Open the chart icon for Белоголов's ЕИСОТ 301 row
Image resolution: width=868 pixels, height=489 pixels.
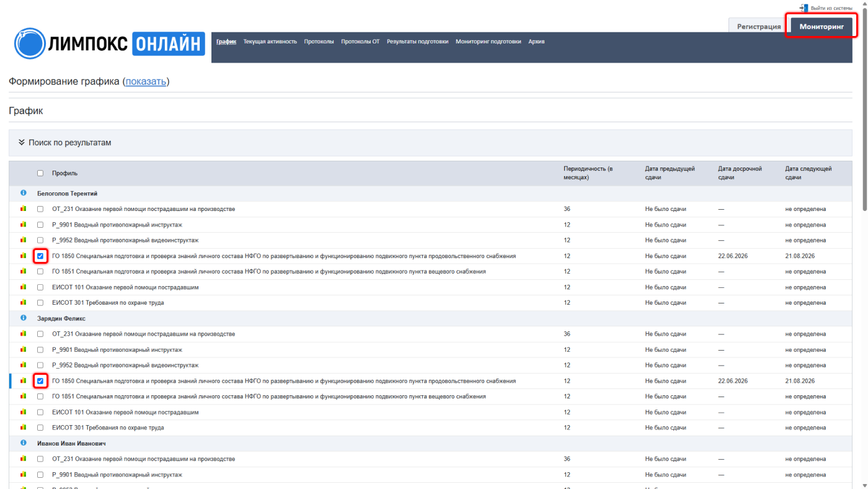[x=24, y=303]
